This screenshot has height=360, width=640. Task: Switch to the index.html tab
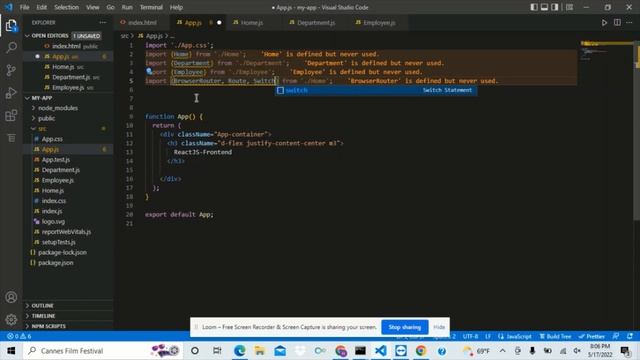click(x=142, y=23)
